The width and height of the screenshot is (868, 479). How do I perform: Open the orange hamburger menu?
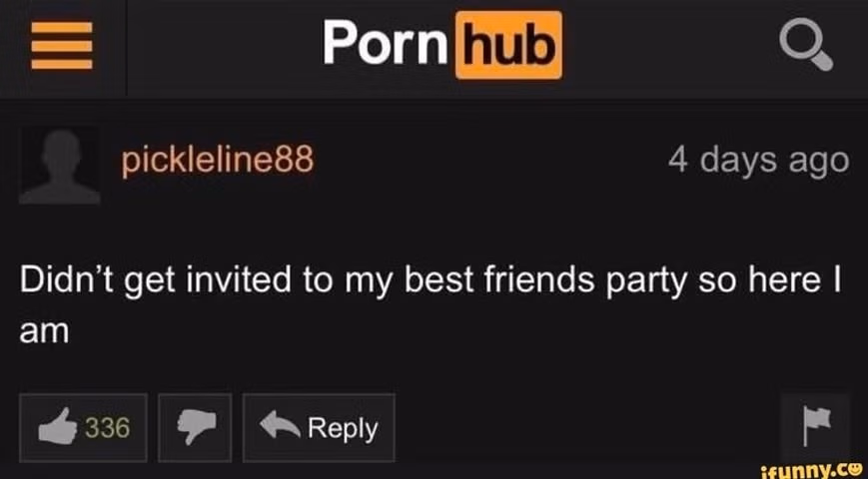[x=62, y=45]
